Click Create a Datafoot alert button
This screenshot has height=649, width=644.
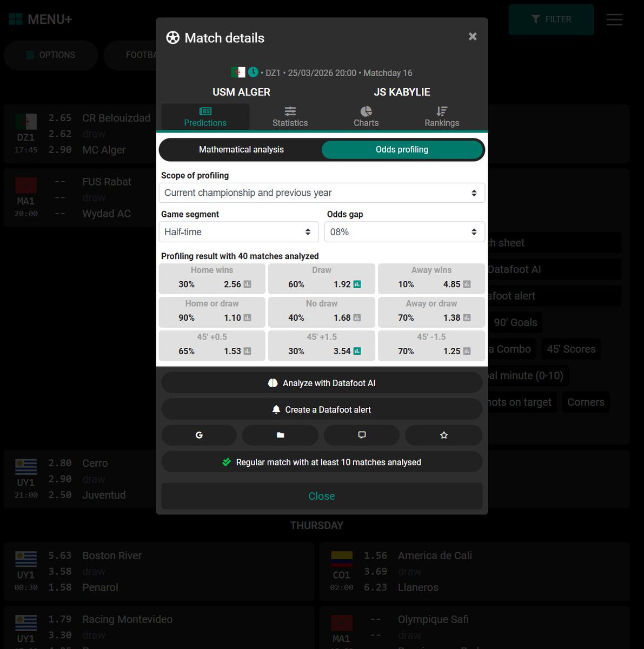point(322,409)
